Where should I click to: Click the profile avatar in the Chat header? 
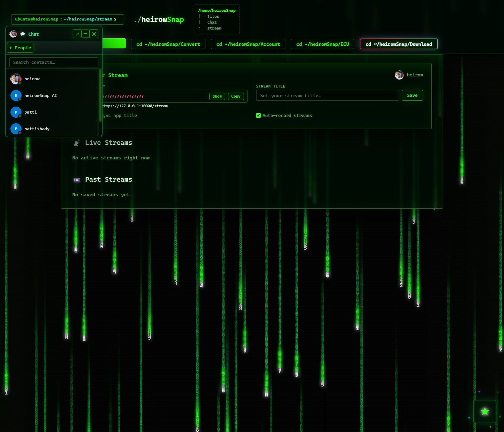tap(13, 34)
